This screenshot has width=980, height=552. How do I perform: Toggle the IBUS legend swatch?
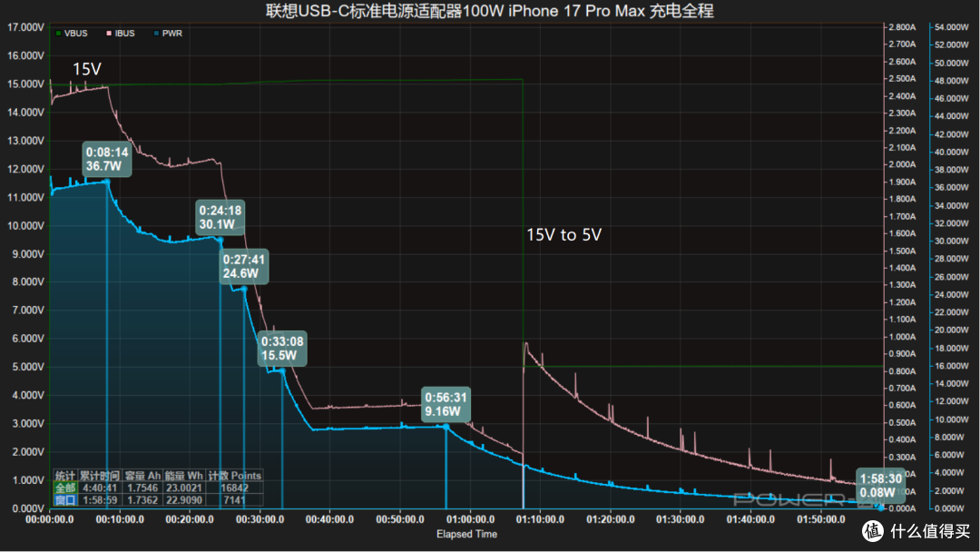tap(109, 34)
